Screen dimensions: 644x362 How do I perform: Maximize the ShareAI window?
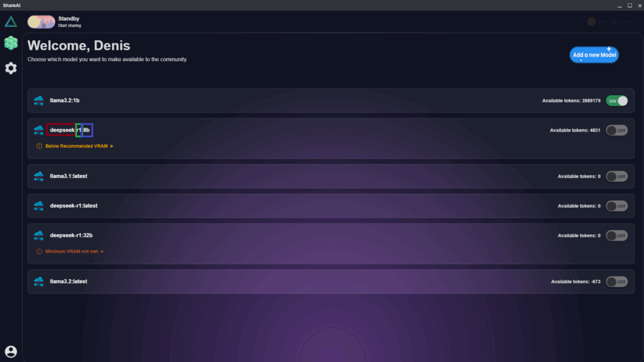pos(630,5)
